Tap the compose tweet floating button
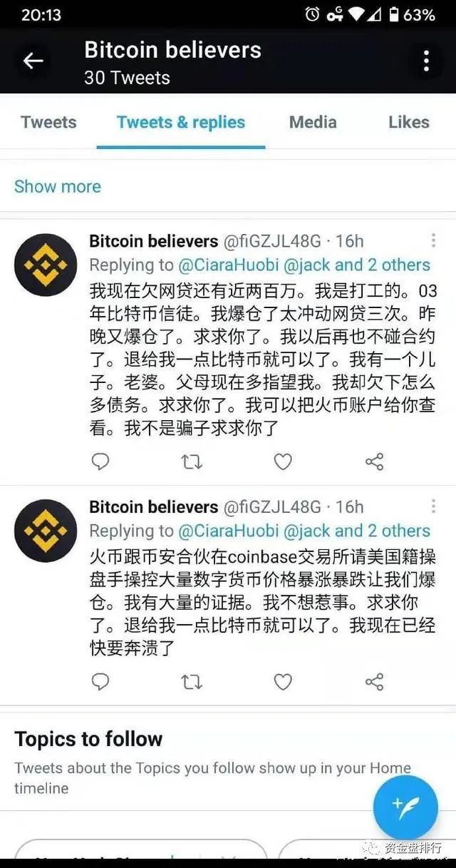Image resolution: width=456 pixels, height=868 pixels. coord(405,807)
